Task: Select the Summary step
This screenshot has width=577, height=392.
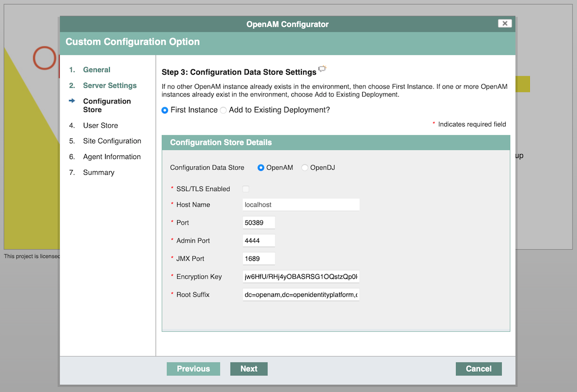Action: point(98,172)
